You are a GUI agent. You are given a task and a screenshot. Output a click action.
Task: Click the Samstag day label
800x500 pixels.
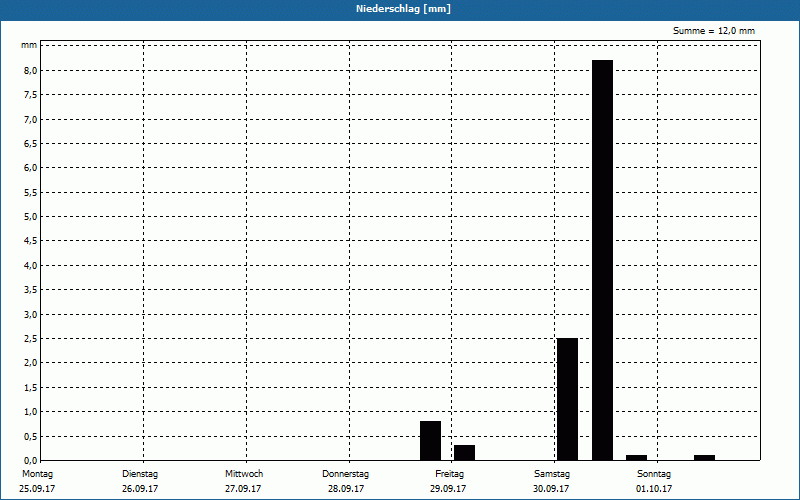552,474
